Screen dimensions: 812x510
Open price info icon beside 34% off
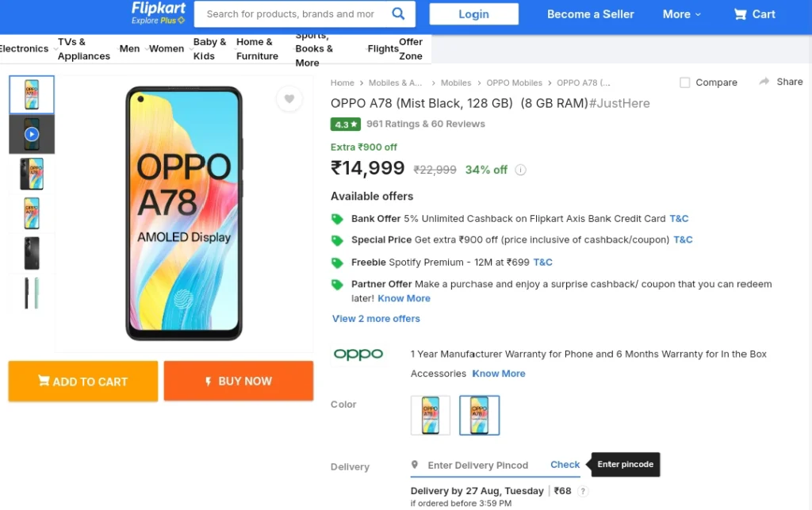520,170
